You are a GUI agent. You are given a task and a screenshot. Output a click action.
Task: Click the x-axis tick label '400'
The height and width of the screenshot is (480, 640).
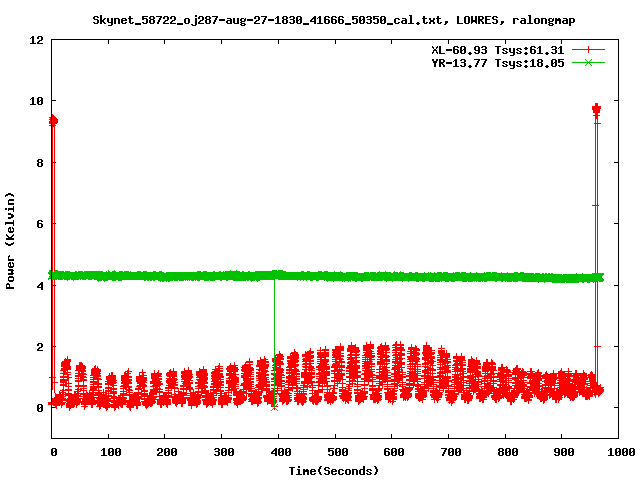pyautogui.click(x=280, y=452)
